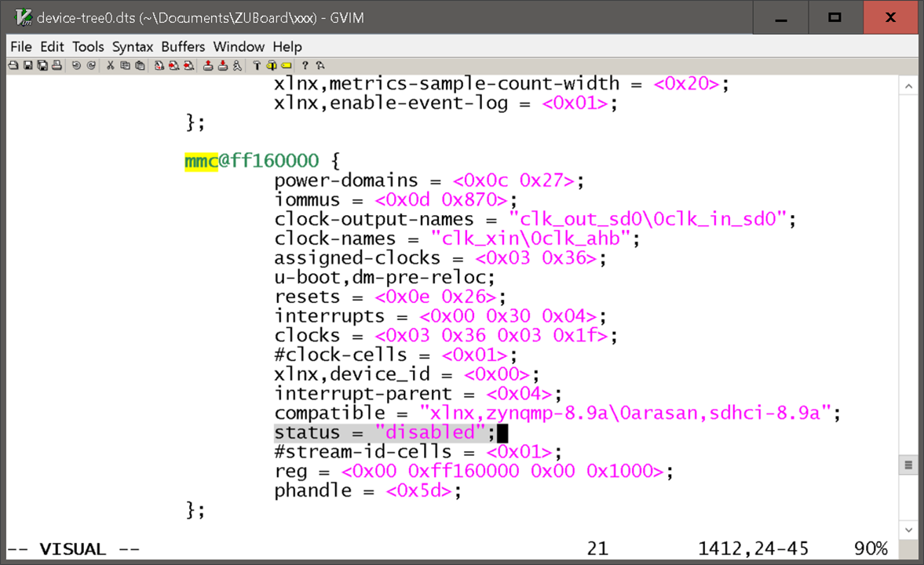This screenshot has width=924, height=565.
Task: Click the "1412,24-45" cursor position
Action: tap(753, 549)
